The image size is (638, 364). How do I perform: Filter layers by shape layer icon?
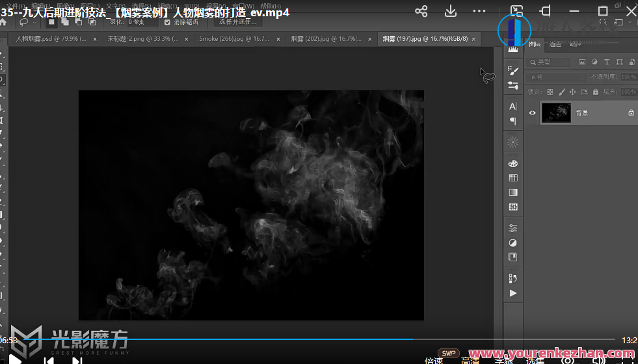click(x=619, y=62)
